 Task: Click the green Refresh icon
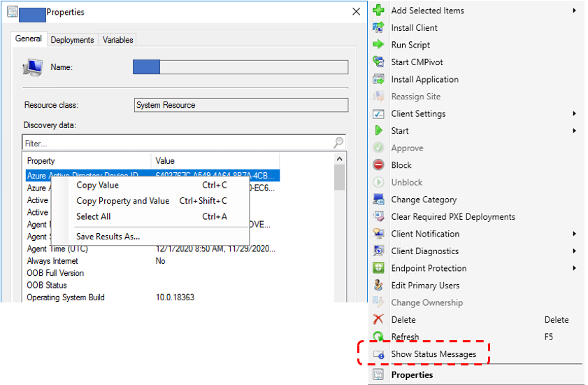tap(378, 336)
